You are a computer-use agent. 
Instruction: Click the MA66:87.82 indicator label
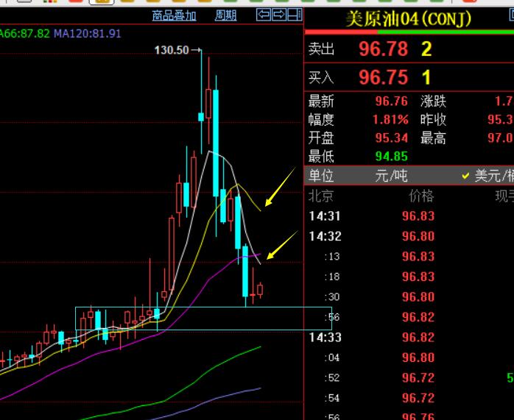[x=24, y=34]
